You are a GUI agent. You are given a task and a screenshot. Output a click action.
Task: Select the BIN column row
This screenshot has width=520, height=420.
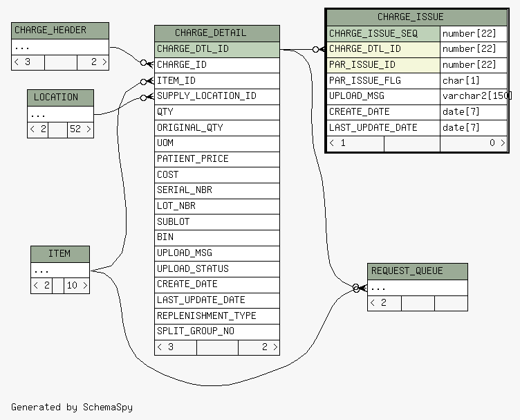coord(217,238)
